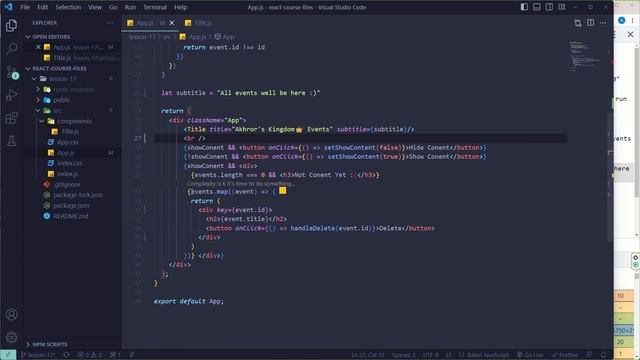Click the feedback icon in status bar
The height and width of the screenshot is (360, 640).
pos(589,355)
